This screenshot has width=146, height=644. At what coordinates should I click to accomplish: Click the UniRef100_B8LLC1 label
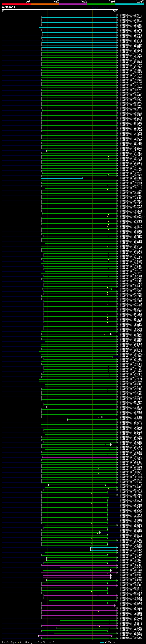coord(131,490)
